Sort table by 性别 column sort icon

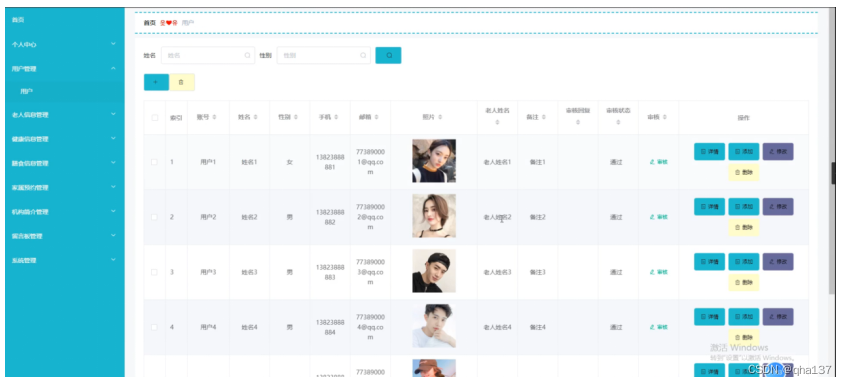[x=295, y=117]
